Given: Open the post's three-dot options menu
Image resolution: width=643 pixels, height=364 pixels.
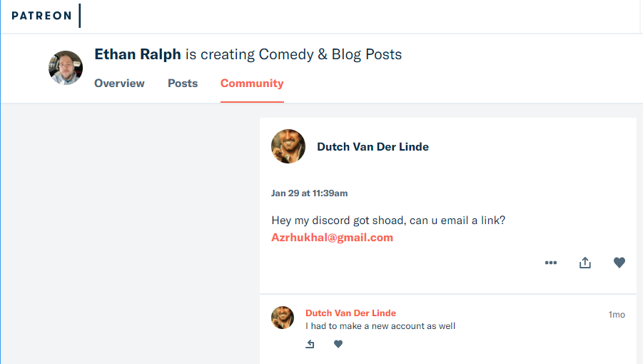Looking at the screenshot, I should pyautogui.click(x=551, y=263).
